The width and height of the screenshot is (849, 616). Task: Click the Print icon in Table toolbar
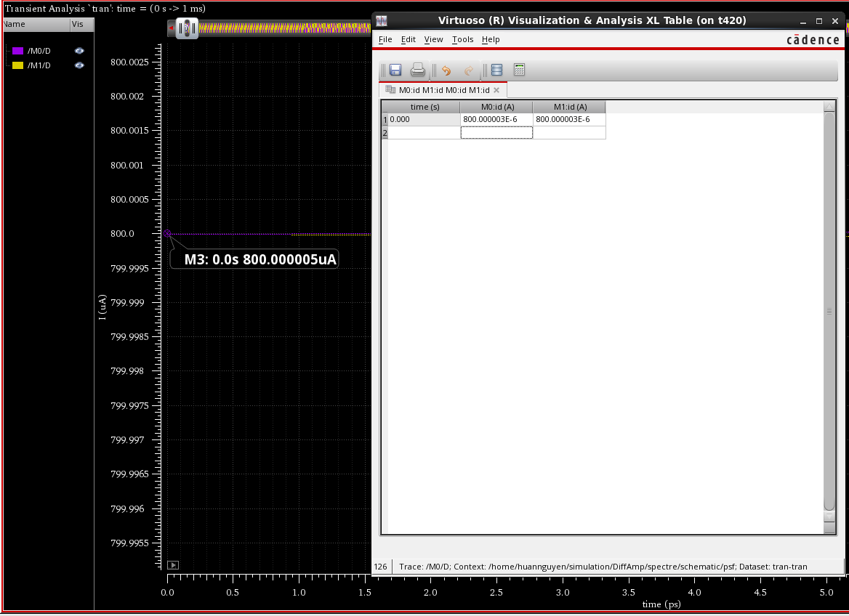[417, 70]
